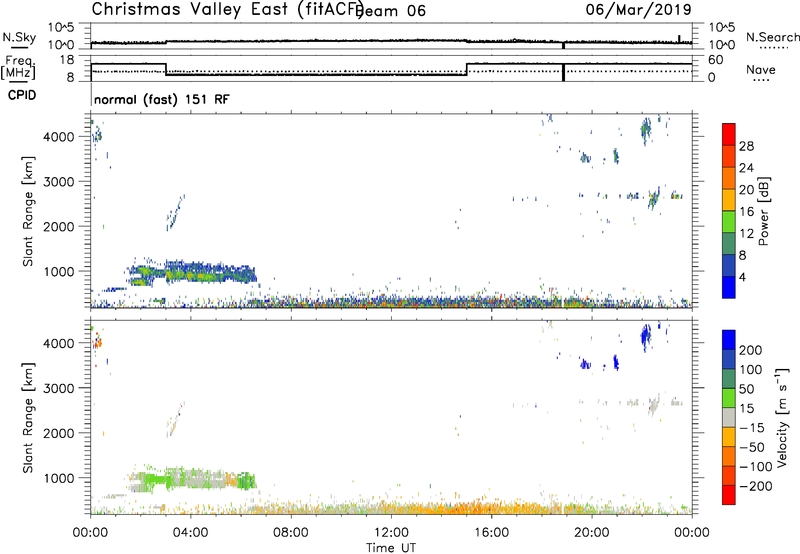This screenshot has width=800, height=554.
Task: Click the date '06/Mar/2019'
Action: (x=639, y=9)
